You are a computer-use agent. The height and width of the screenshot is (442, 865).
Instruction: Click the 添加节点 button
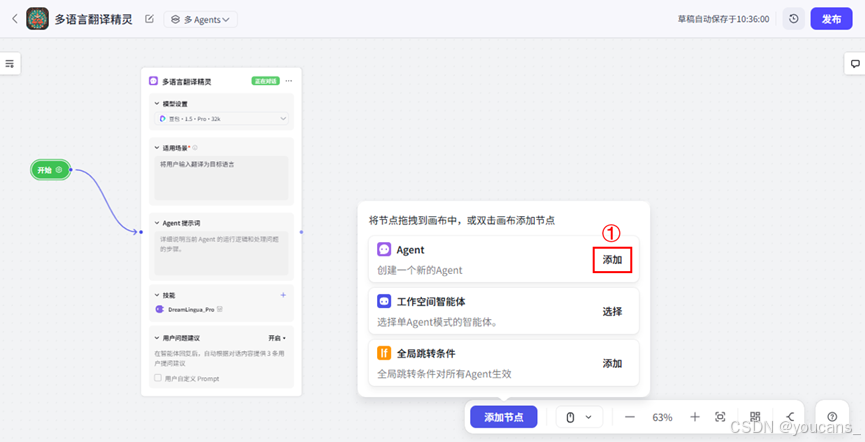pyautogui.click(x=504, y=417)
